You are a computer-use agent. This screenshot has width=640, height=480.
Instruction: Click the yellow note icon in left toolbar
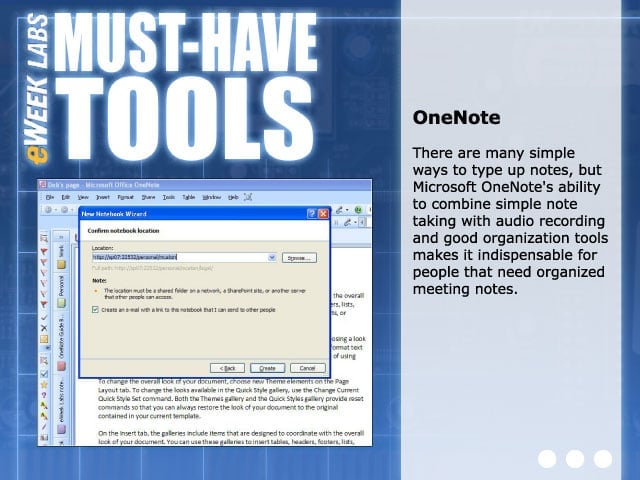[x=44, y=339]
